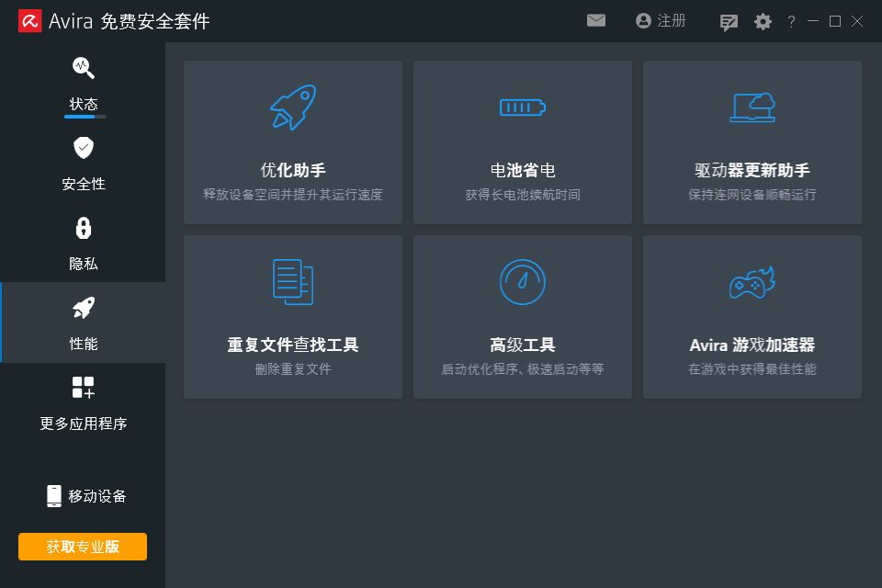Click text 获得长电池续航时间
This screenshot has width=882, height=588.
click(523, 195)
